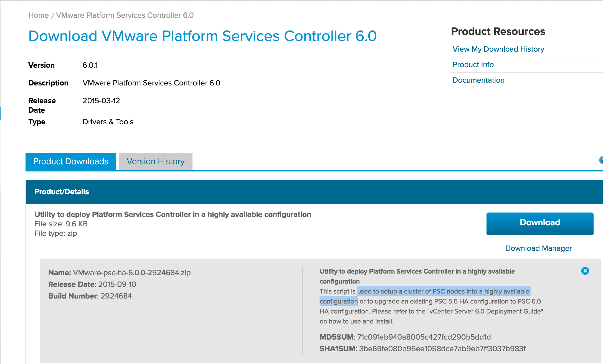This screenshot has height=364, width=603.
Task: Click the Product Resources heading
Action: (498, 32)
